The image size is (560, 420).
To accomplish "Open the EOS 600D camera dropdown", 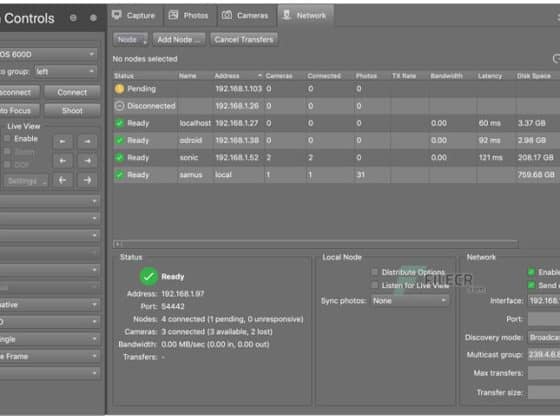I will 48,54.
